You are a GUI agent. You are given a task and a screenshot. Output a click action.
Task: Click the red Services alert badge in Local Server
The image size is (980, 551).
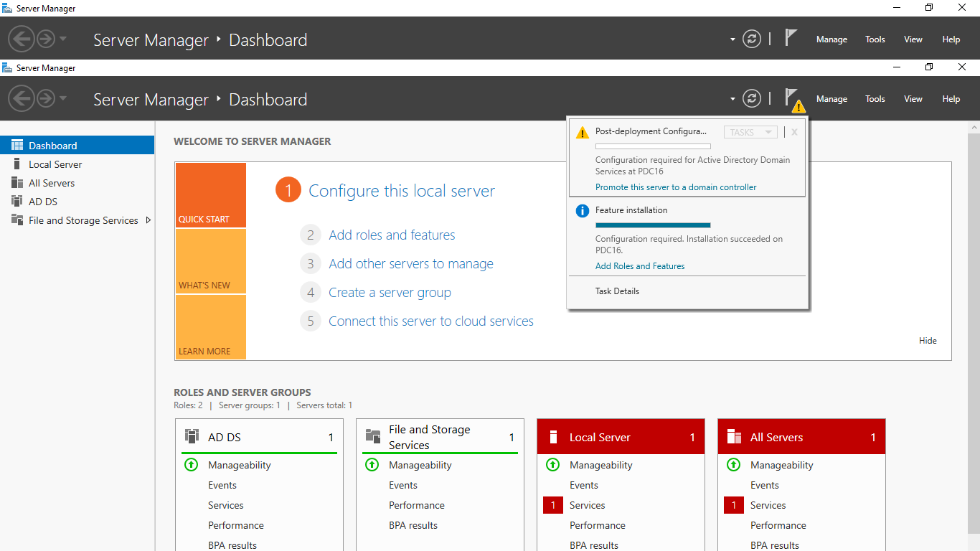pyautogui.click(x=553, y=505)
